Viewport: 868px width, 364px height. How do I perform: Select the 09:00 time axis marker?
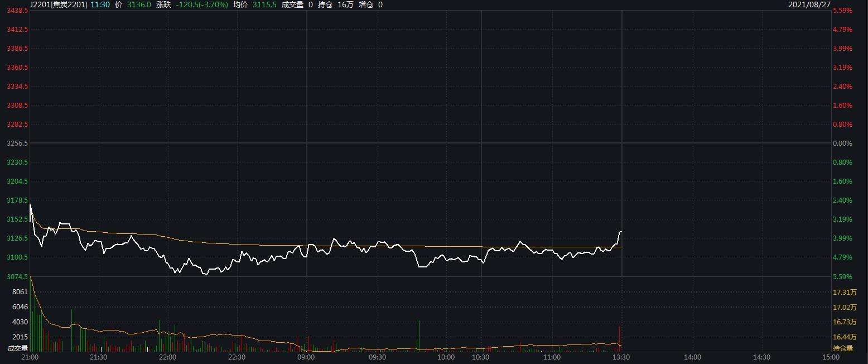click(306, 357)
